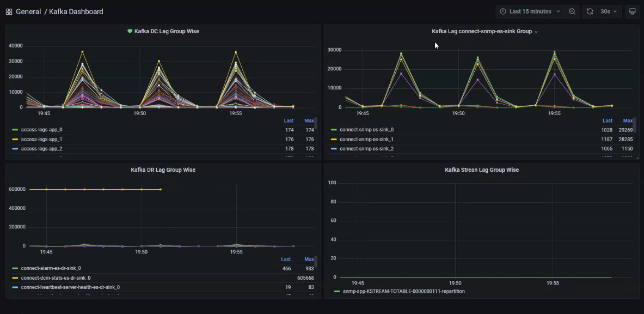Click Last value 466 for connect-alarm-es-dr-sink_0
The width and height of the screenshot is (644, 314).
pyautogui.click(x=286, y=268)
